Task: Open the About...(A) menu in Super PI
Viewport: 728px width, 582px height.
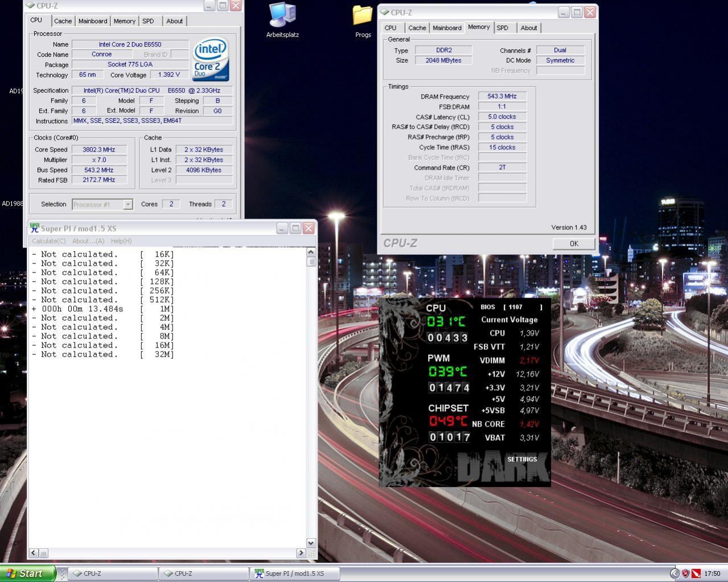Action: tap(88, 241)
